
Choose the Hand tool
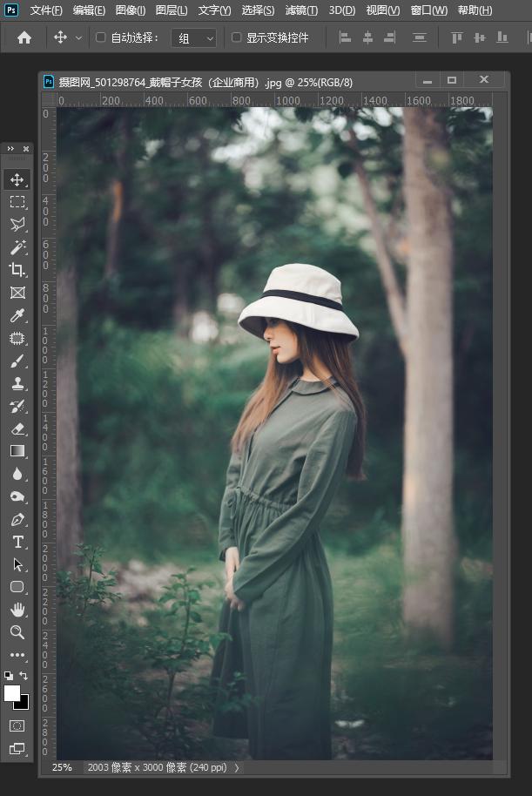pos(17,610)
